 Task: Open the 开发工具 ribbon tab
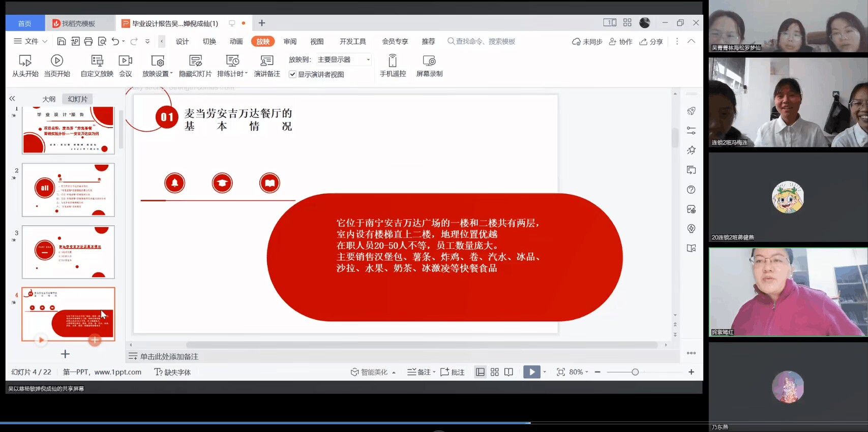coord(352,42)
